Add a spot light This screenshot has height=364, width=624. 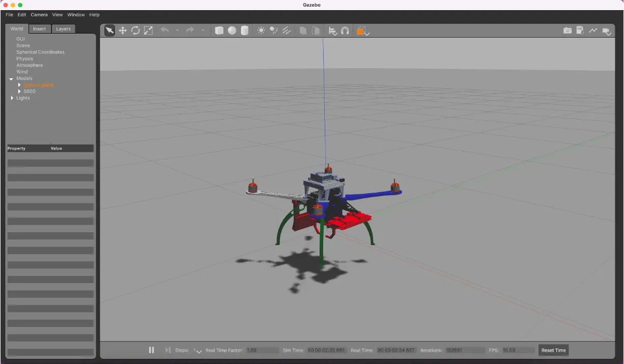click(274, 31)
